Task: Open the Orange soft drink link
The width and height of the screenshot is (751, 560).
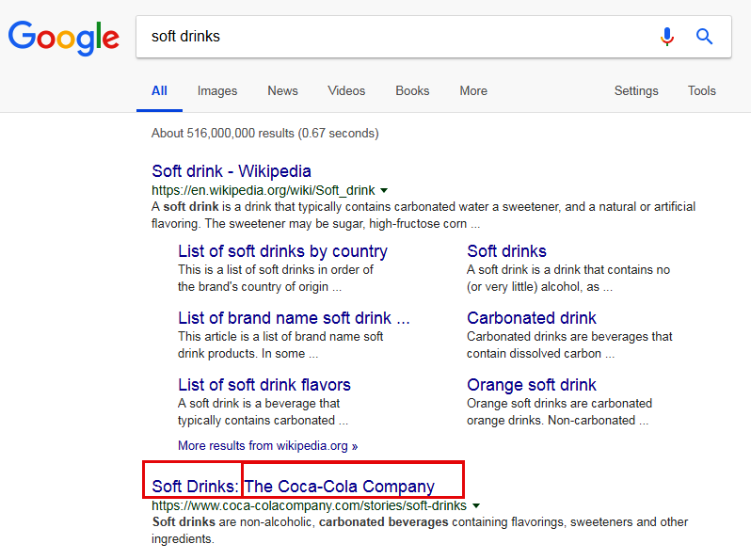Action: click(532, 385)
